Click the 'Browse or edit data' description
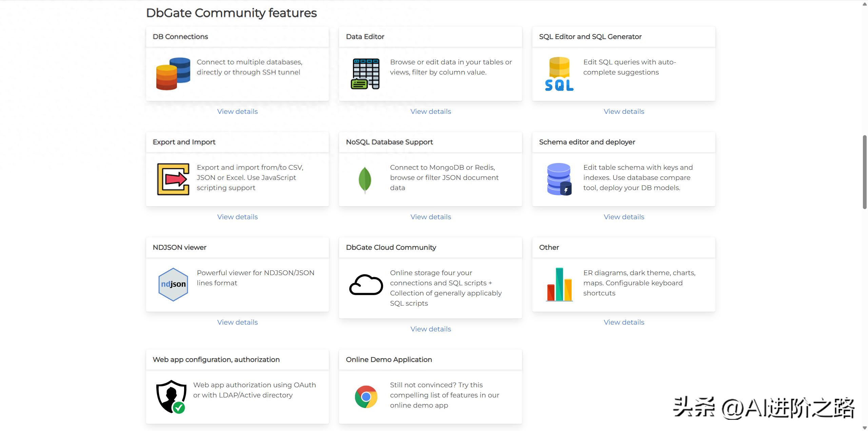868x431 pixels. (x=451, y=67)
